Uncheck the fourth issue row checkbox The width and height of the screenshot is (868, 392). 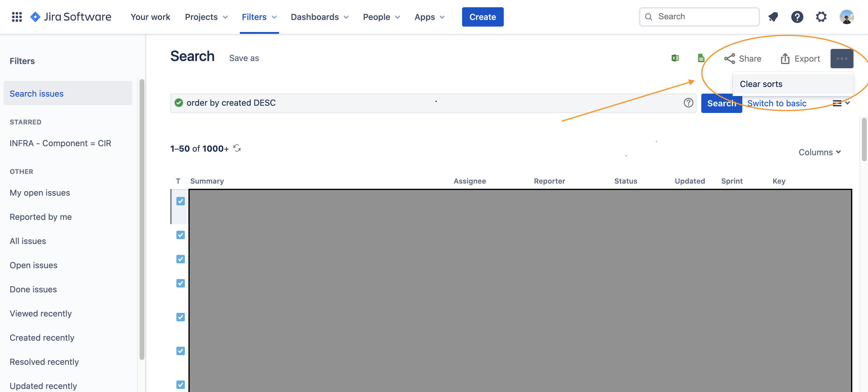click(181, 284)
